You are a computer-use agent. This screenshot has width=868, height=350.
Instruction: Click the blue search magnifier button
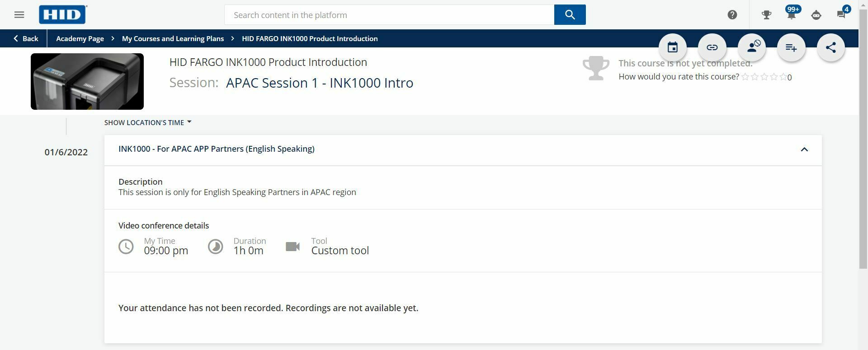[x=570, y=15]
